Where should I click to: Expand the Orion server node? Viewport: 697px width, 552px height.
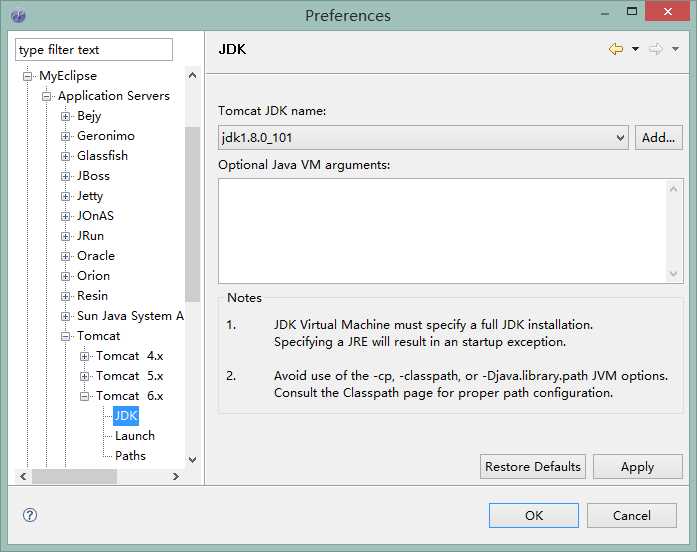65,276
